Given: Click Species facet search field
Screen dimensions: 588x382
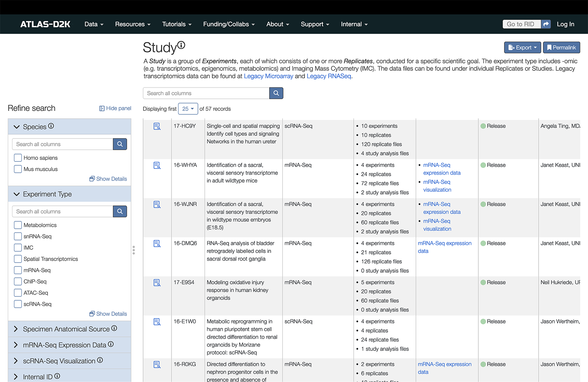Looking at the screenshot, I should coord(63,144).
